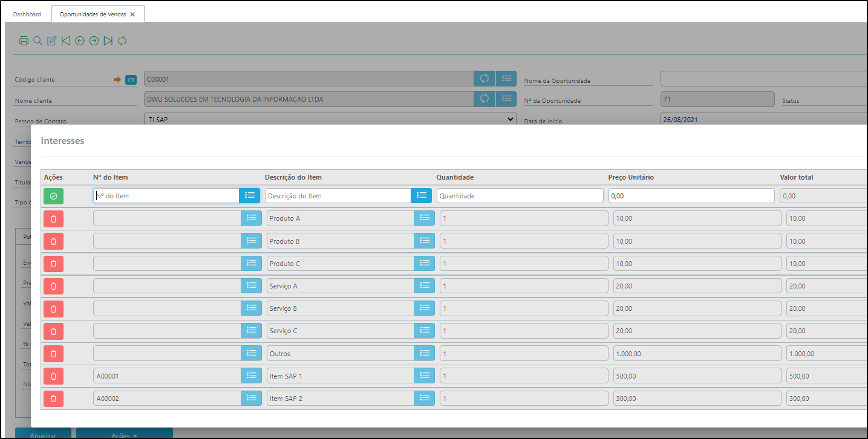The height and width of the screenshot is (439, 868).
Task: Close the Oportunidades de Vendas tab
Action: pyautogui.click(x=133, y=14)
